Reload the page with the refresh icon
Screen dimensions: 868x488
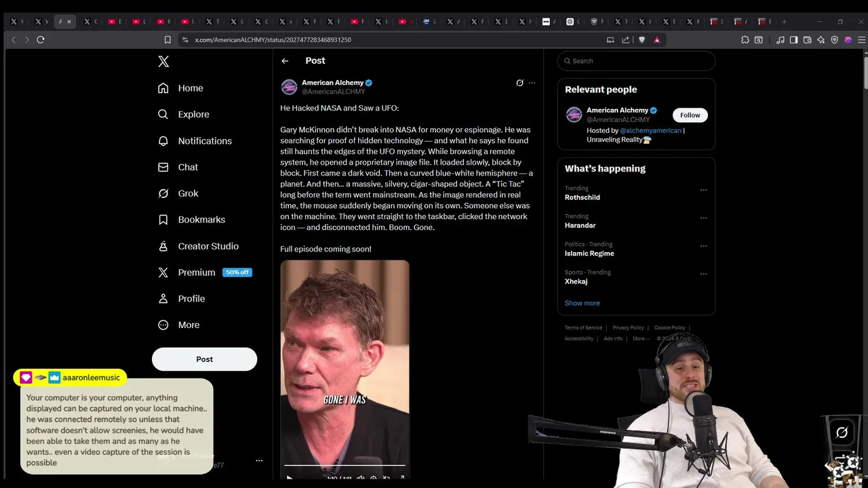[x=41, y=40]
